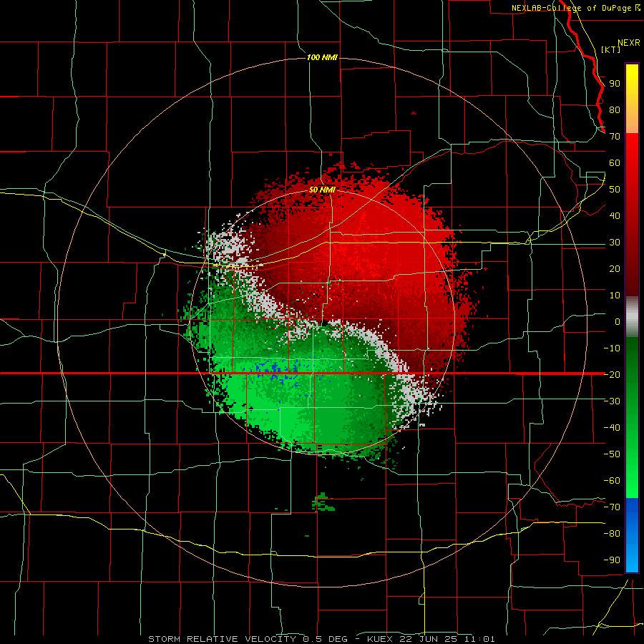Click the -20 value on the velocity scale

[x=612, y=374]
